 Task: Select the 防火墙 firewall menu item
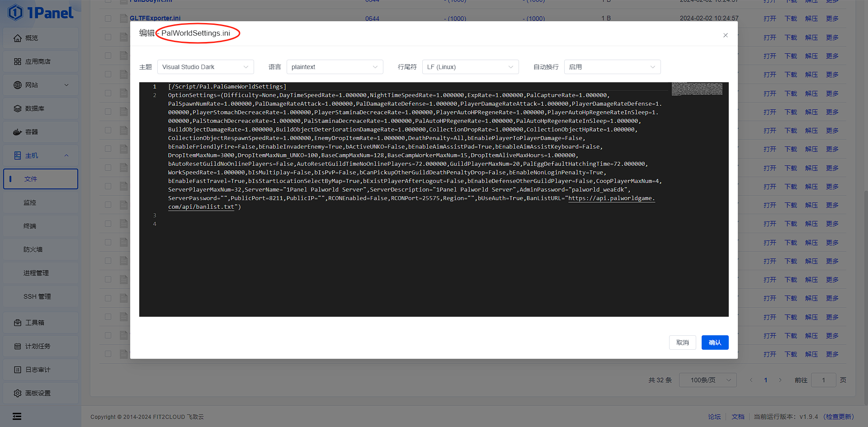(x=41, y=249)
